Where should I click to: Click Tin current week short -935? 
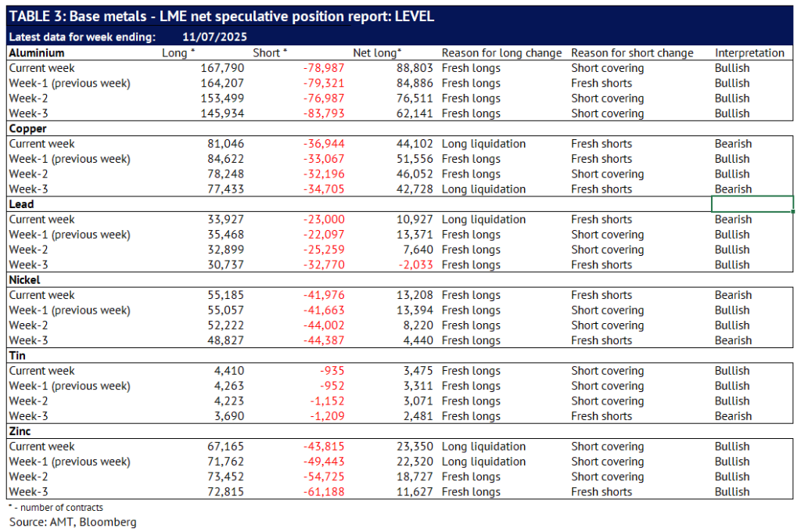tap(332, 371)
